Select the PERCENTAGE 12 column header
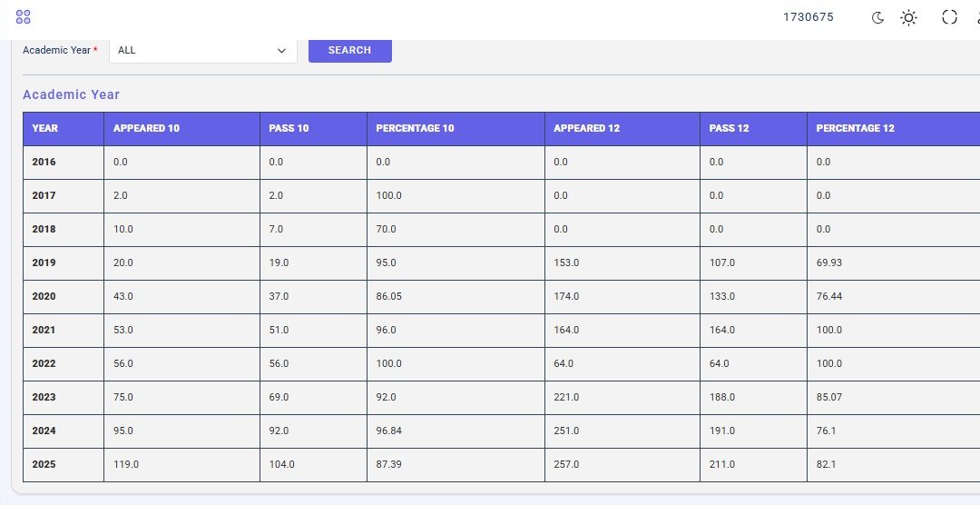980x505 pixels. pyautogui.click(x=855, y=128)
